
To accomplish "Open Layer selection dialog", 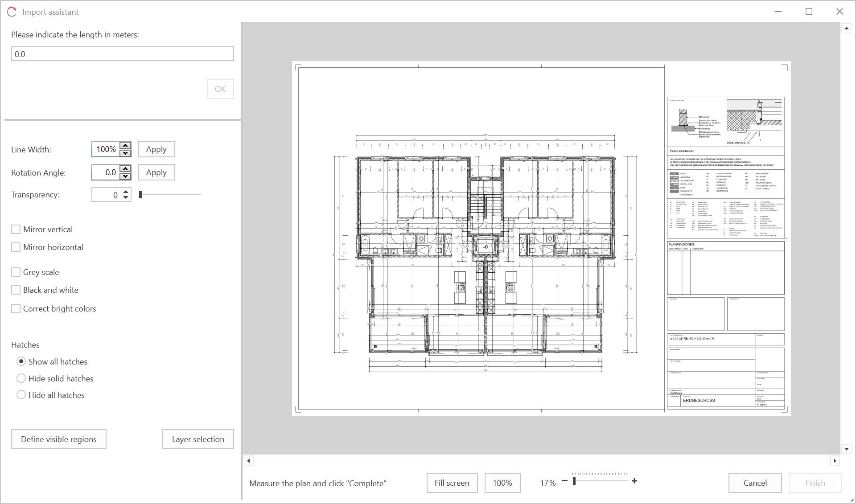I will (198, 439).
